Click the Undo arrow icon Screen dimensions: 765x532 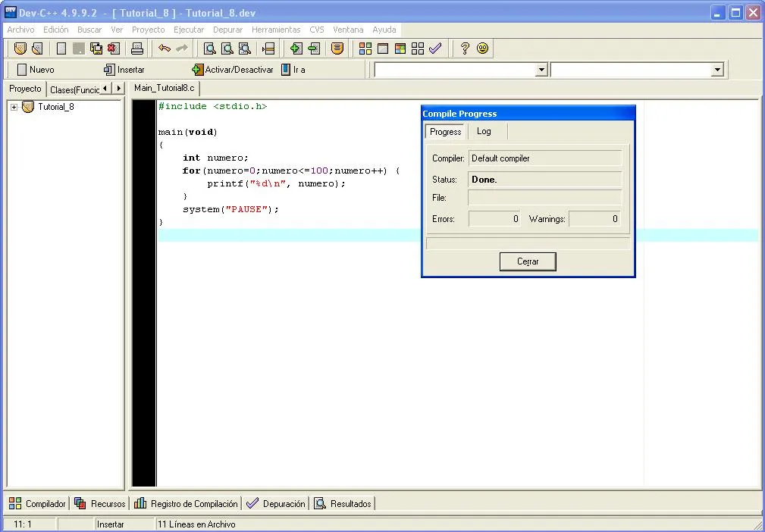[x=165, y=49]
